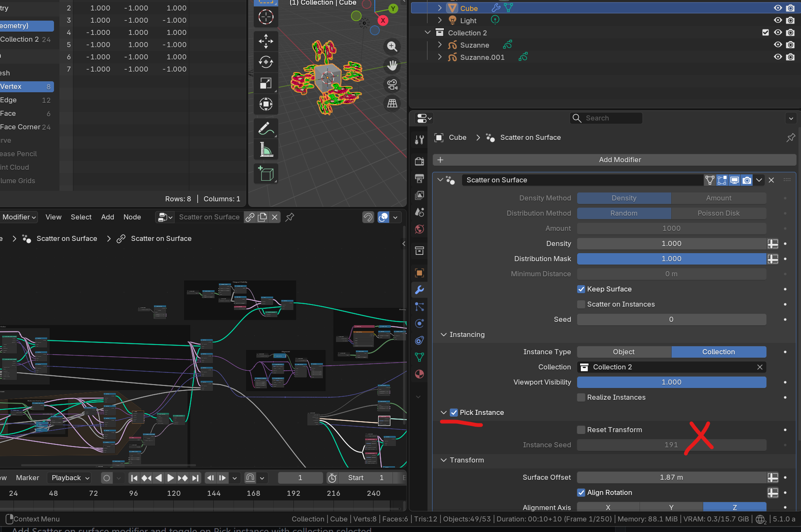The image size is (801, 532).
Task: Open the Render properties tab icon
Action: click(419, 161)
